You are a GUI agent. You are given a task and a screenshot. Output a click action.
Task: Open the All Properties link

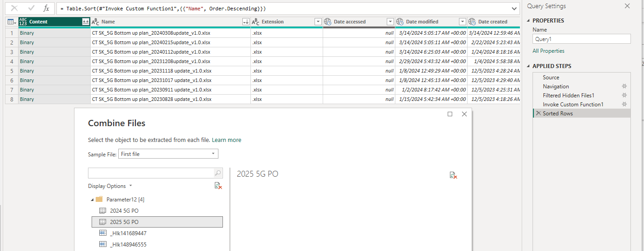tap(548, 51)
